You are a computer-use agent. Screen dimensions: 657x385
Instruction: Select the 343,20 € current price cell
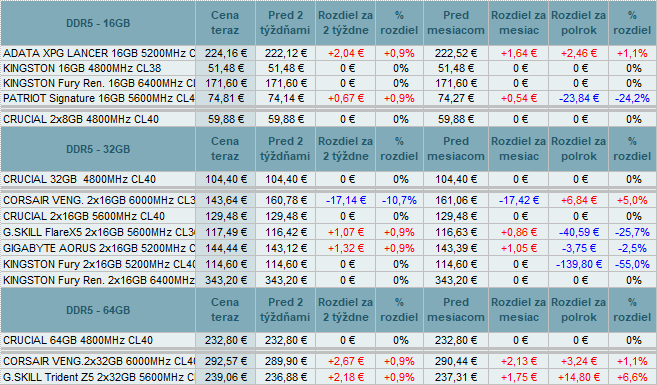[x=225, y=280]
